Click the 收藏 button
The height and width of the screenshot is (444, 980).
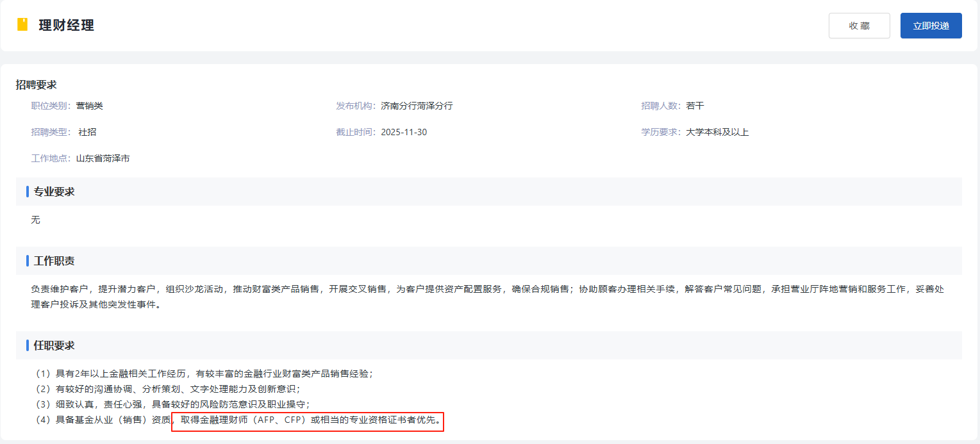(x=859, y=26)
